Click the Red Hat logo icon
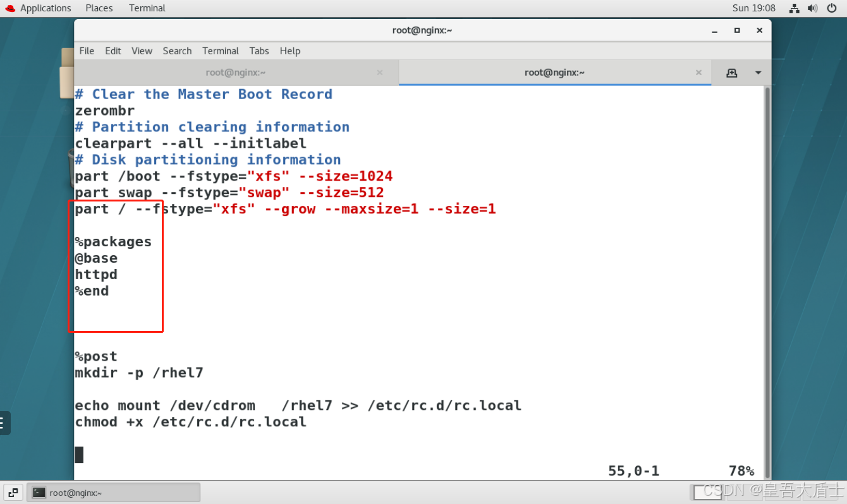 [9, 8]
